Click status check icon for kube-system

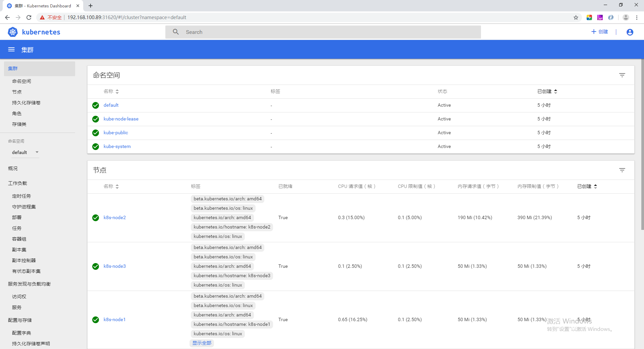[x=96, y=147]
